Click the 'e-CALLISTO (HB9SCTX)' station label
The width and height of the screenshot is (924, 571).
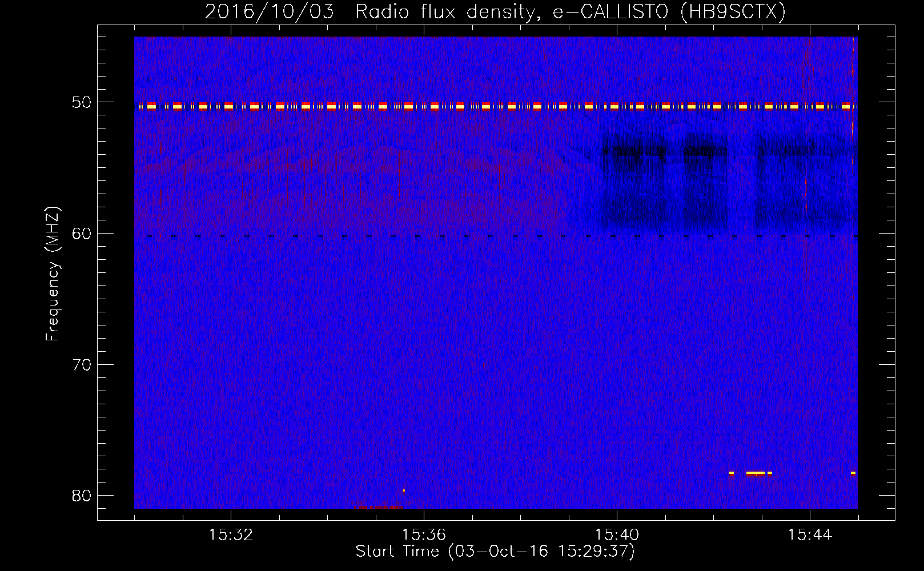[x=669, y=11]
